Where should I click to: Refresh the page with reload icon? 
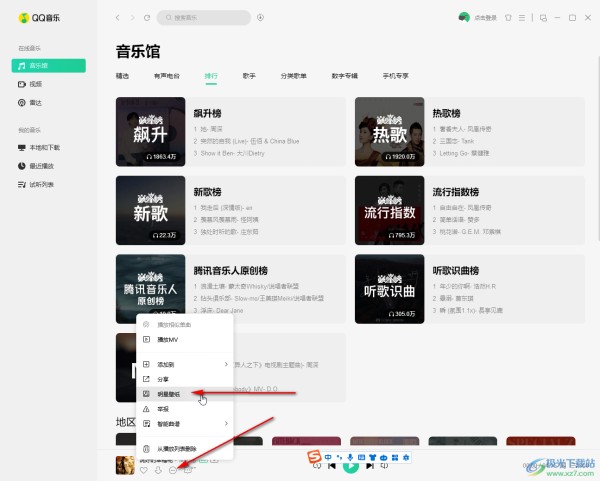coord(147,18)
